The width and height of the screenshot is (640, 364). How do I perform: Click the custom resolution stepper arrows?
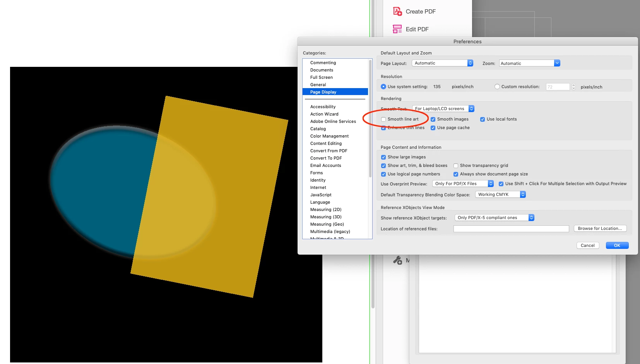pyautogui.click(x=573, y=87)
